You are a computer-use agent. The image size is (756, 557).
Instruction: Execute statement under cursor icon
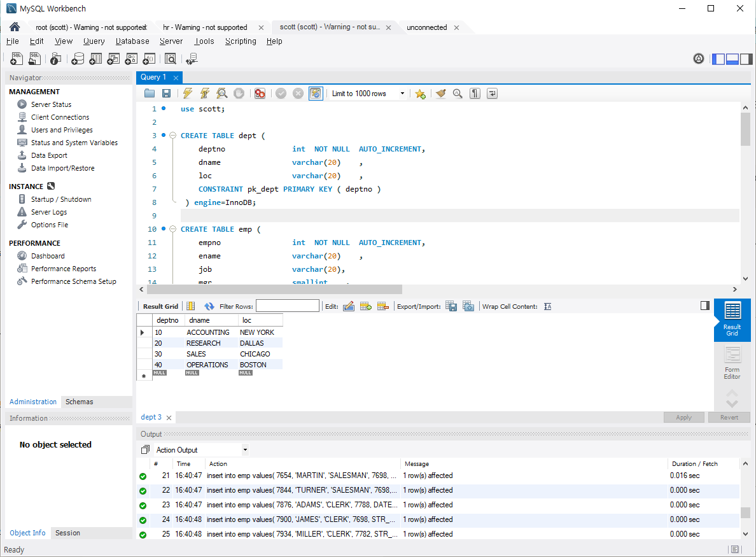(205, 94)
